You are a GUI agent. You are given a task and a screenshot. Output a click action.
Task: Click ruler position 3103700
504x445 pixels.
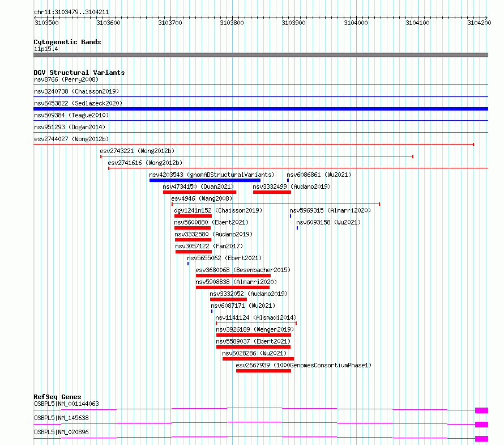coord(170,23)
